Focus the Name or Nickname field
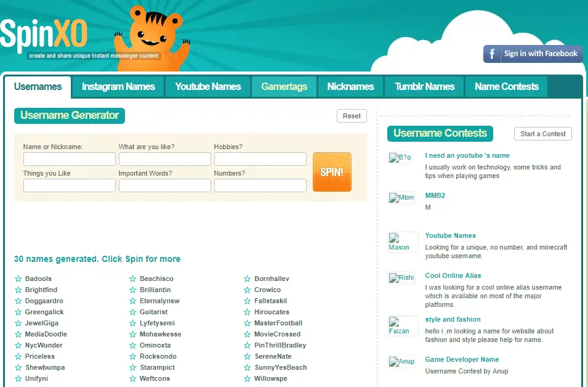Screen dimensions: 588x387 click(69, 159)
